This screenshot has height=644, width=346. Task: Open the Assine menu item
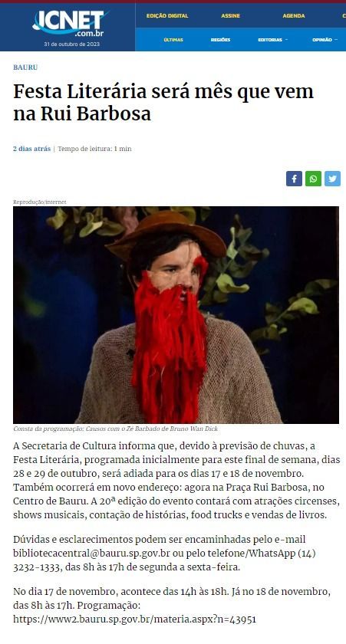point(230,15)
